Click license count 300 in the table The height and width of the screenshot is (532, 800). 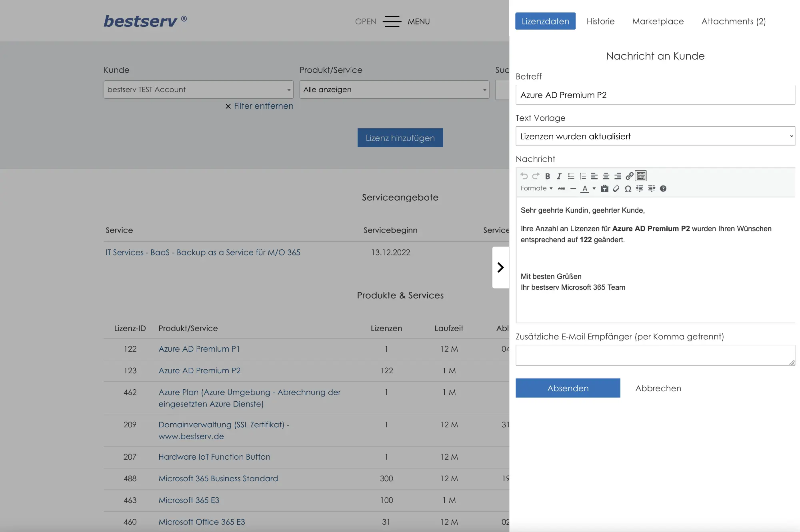pos(386,478)
